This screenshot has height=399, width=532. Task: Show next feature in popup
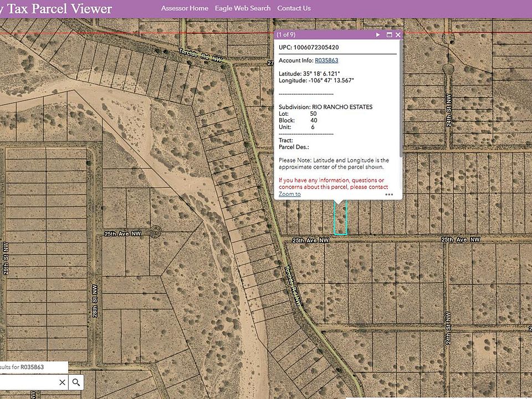pyautogui.click(x=378, y=34)
